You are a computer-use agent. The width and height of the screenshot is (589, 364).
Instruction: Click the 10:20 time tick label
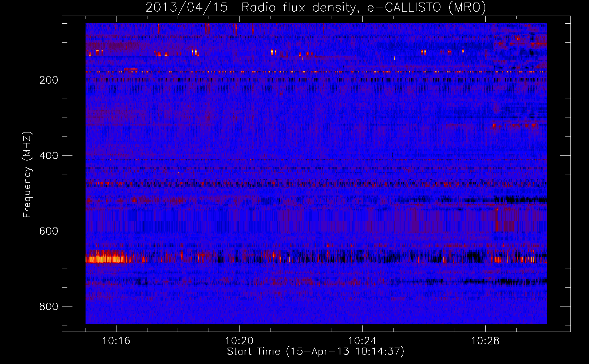pos(239,341)
